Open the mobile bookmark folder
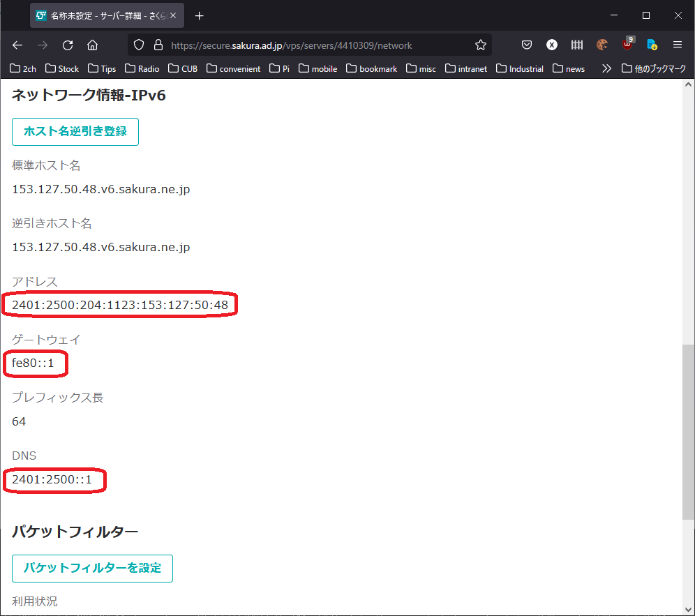This screenshot has width=695, height=616. click(x=317, y=68)
